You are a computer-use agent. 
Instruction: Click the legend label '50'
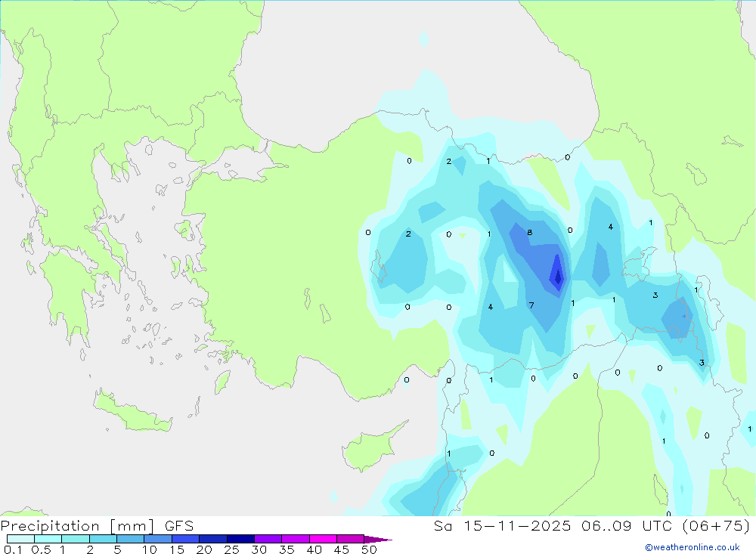click(x=369, y=549)
